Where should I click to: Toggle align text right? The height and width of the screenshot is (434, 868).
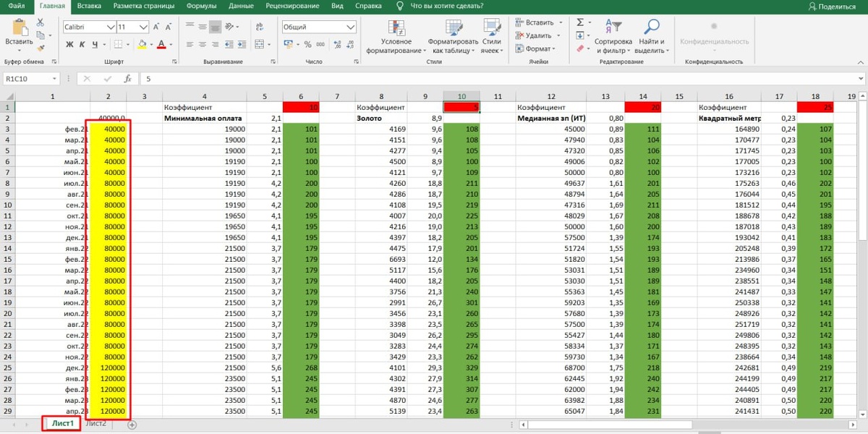pyautogui.click(x=217, y=44)
